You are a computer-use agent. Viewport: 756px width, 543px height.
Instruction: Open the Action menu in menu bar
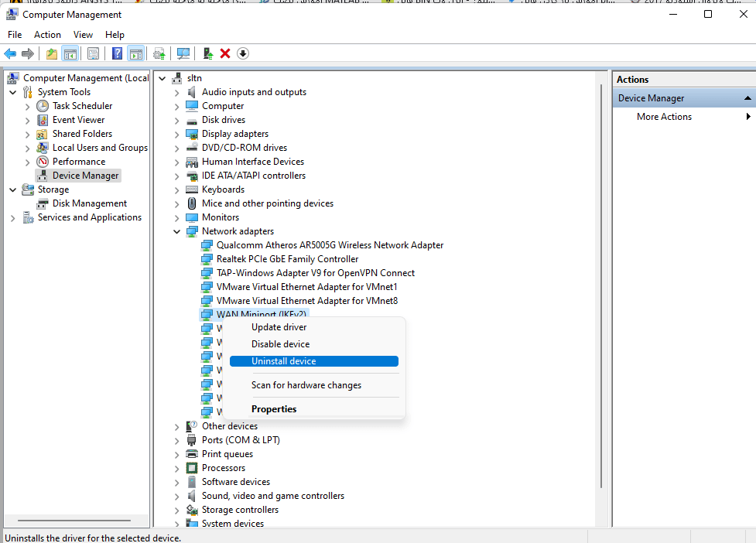click(x=47, y=35)
